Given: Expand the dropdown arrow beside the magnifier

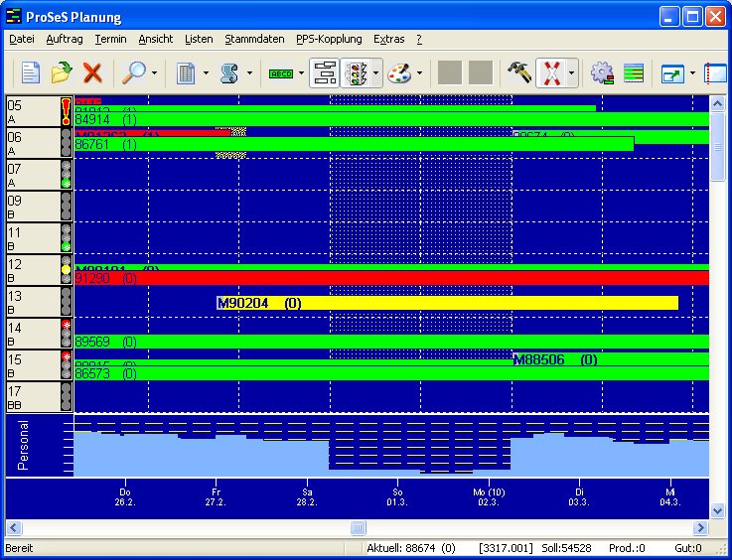Looking at the screenshot, I should click(x=154, y=72).
